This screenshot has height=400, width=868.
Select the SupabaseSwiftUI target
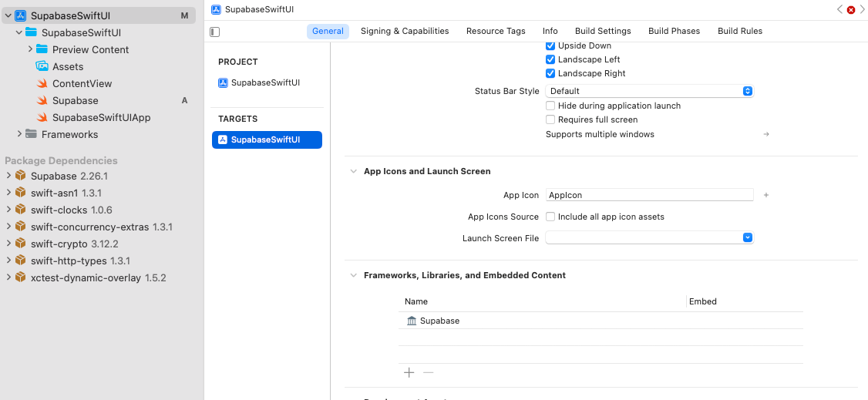(267, 140)
